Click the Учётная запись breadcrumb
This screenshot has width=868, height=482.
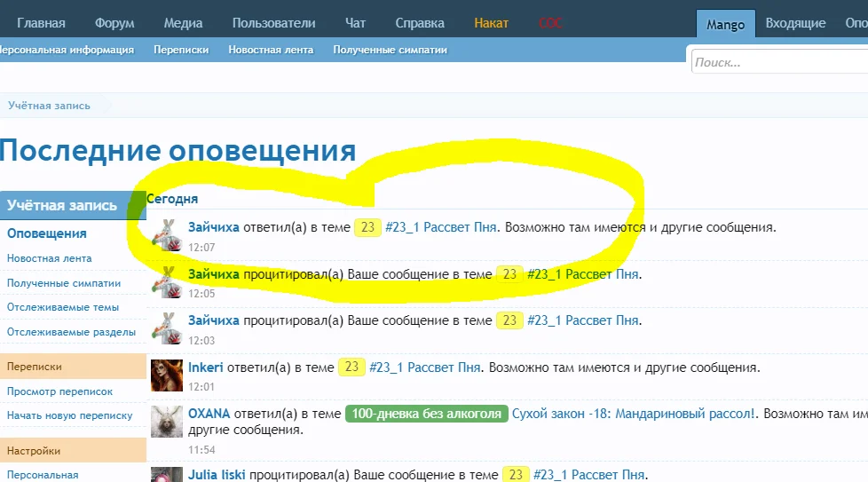[x=49, y=106]
